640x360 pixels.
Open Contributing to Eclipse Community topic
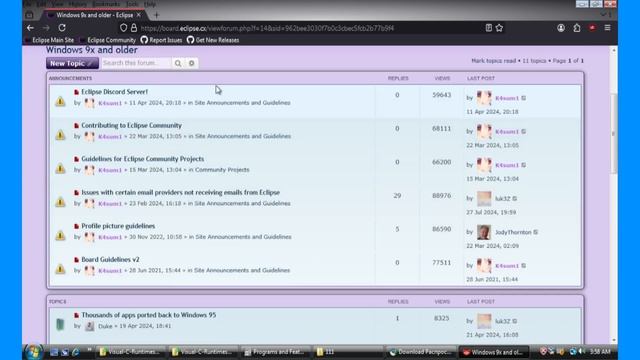point(131,125)
